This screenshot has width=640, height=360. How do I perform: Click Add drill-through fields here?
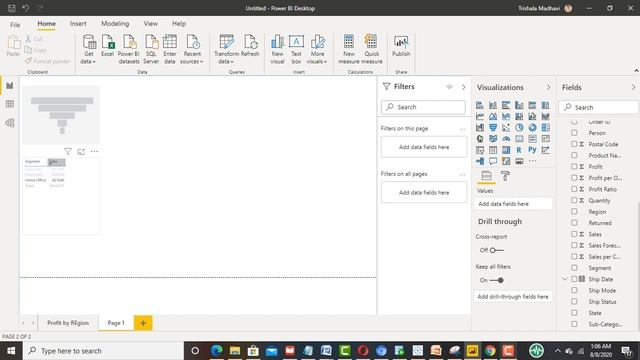513,297
